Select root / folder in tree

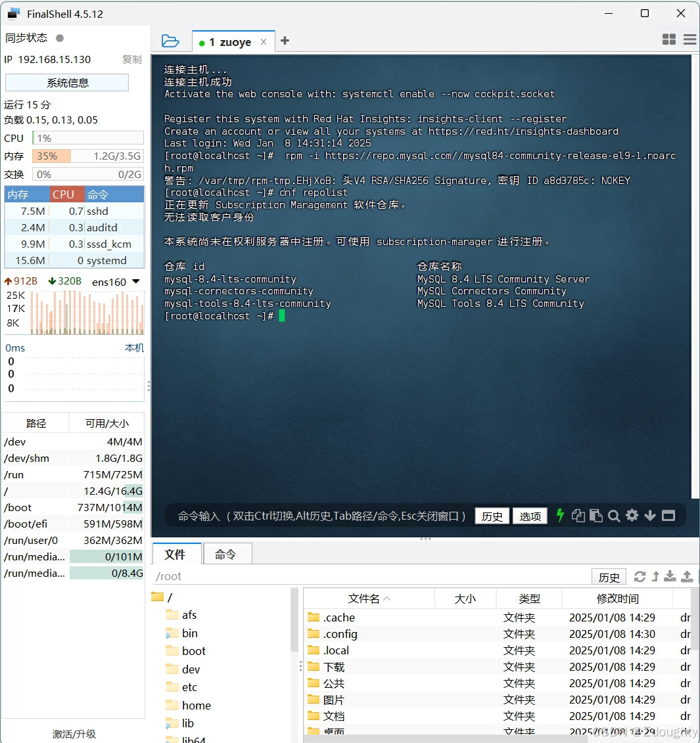[x=162, y=597]
